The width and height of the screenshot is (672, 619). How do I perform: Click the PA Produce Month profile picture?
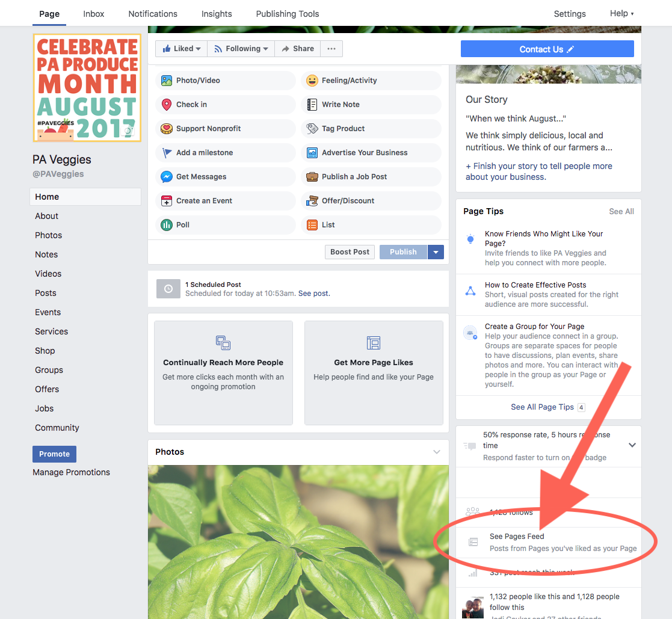pyautogui.click(x=87, y=88)
